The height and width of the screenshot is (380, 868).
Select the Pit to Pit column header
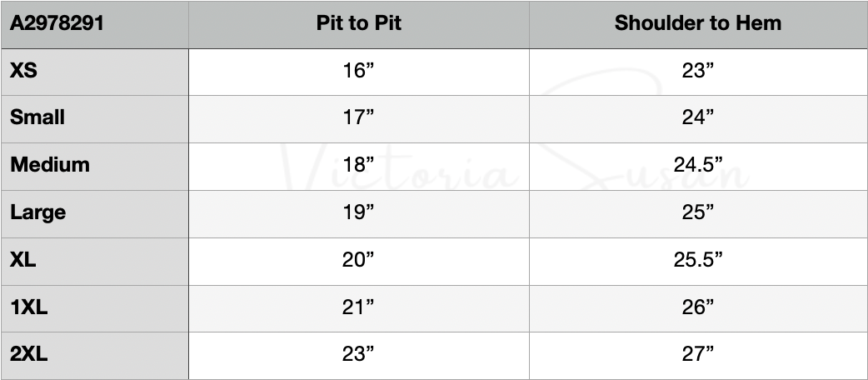(x=358, y=23)
